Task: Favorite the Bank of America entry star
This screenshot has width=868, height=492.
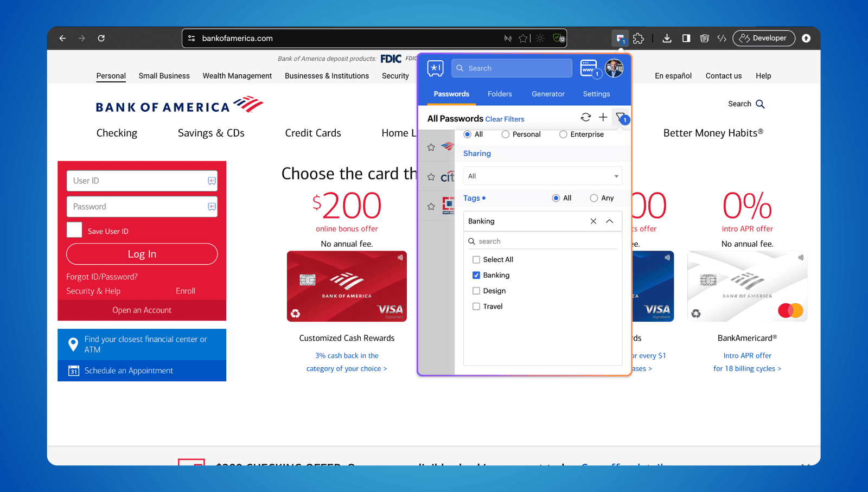Action: click(x=431, y=147)
